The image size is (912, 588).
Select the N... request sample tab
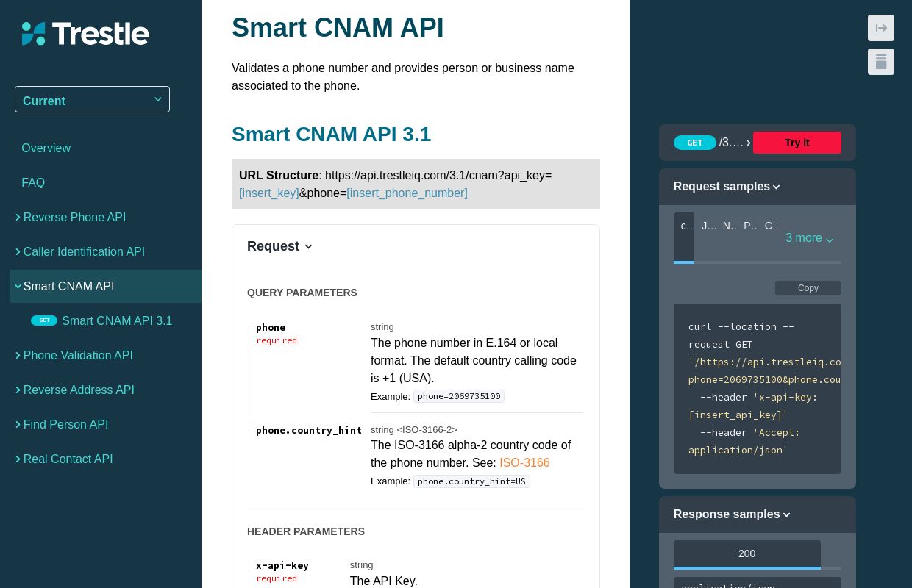pyautogui.click(x=729, y=226)
